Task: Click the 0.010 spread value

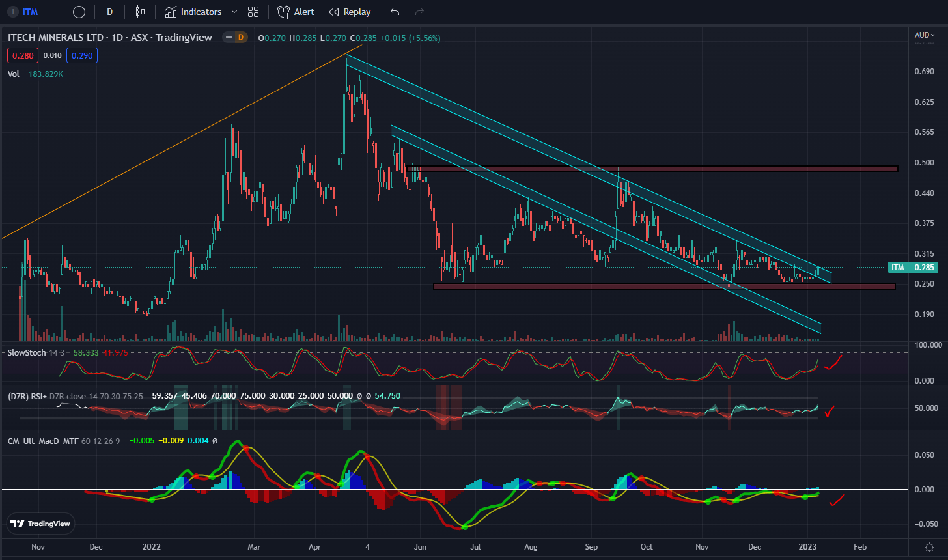Action: click(x=52, y=55)
